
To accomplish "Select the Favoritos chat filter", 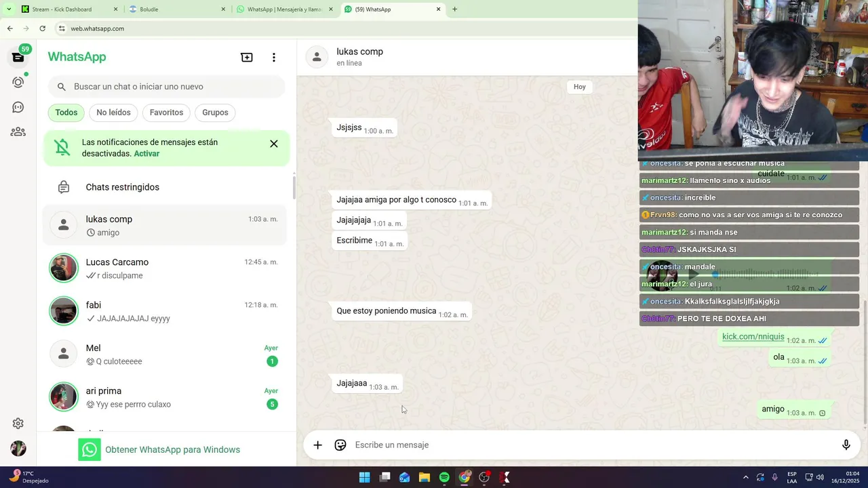I will pyautogui.click(x=166, y=113).
